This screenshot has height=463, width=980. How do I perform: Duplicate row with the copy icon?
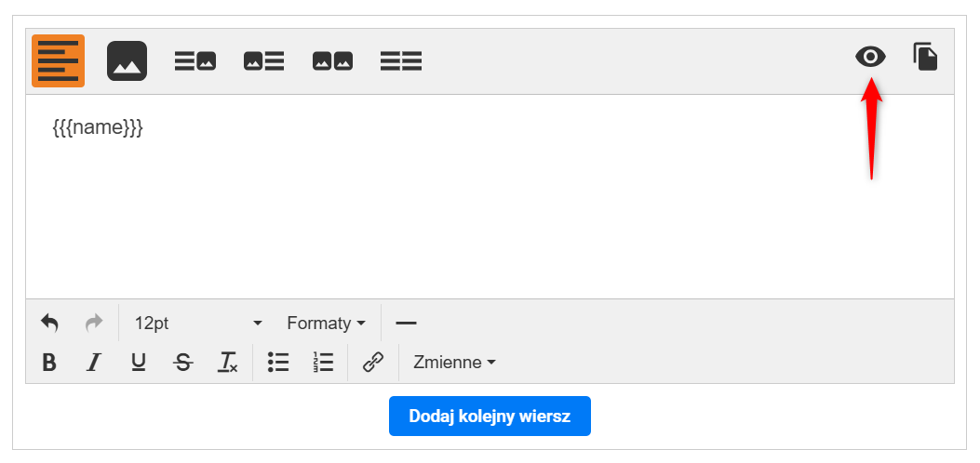[925, 57]
